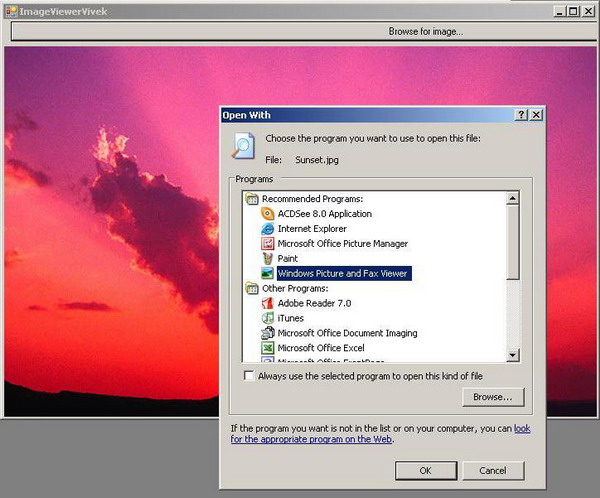600x498 pixels.
Task: Click the Open With dialog help button
Action: (521, 115)
